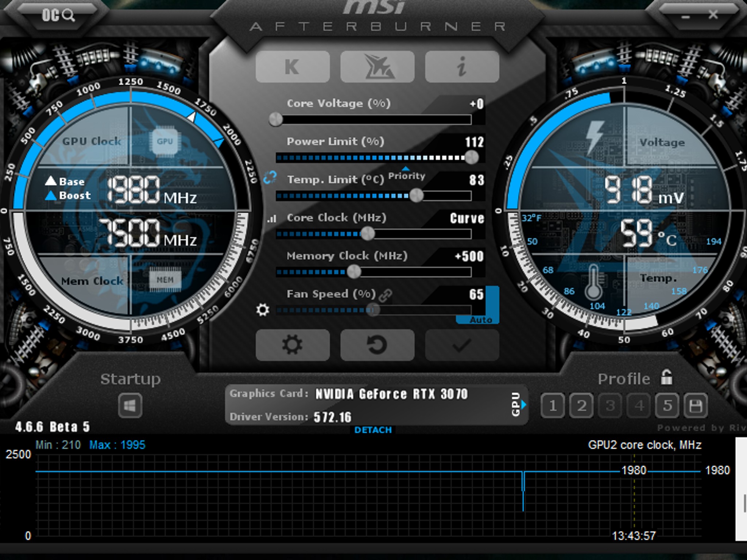Toggle the Profile lock icon
The height and width of the screenshot is (560, 747).
(x=667, y=377)
